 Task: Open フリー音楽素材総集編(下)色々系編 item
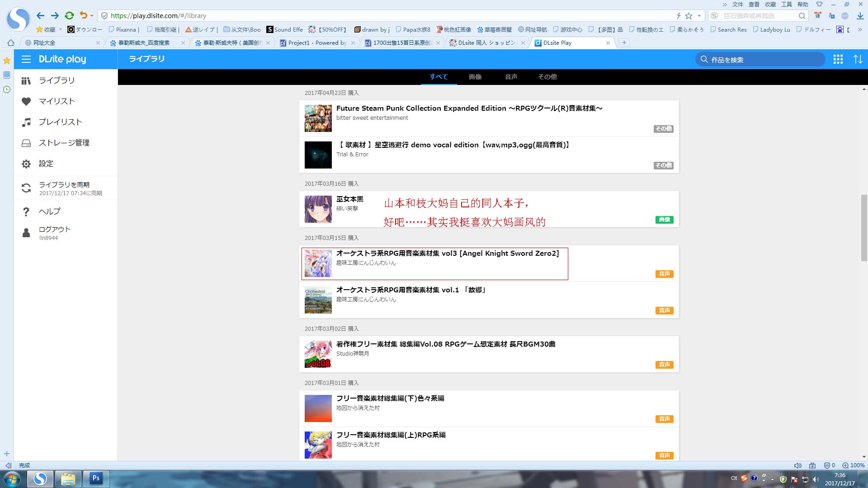click(489, 408)
